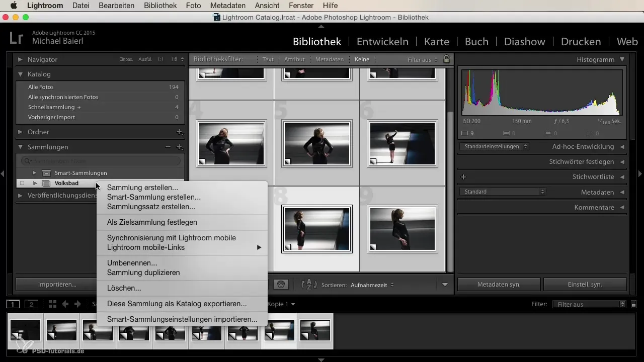Enable the Metadaten library filter
The image size is (644, 362).
click(330, 59)
